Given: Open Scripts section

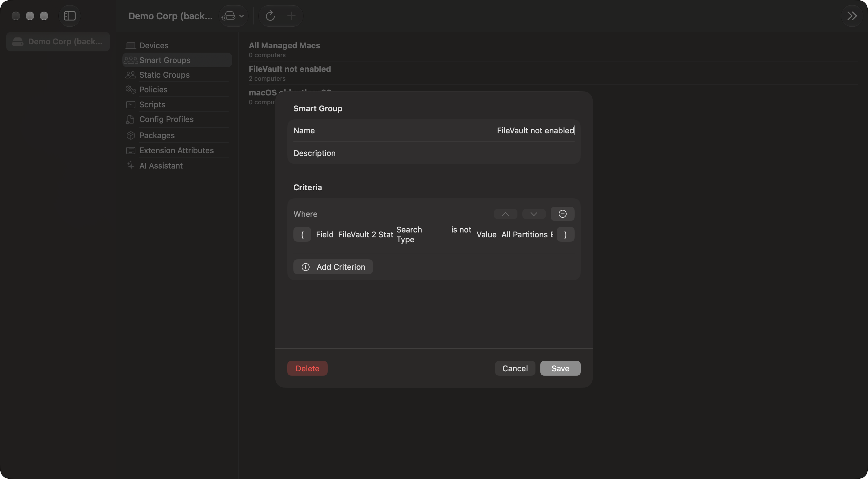Looking at the screenshot, I should click(x=177, y=104).
